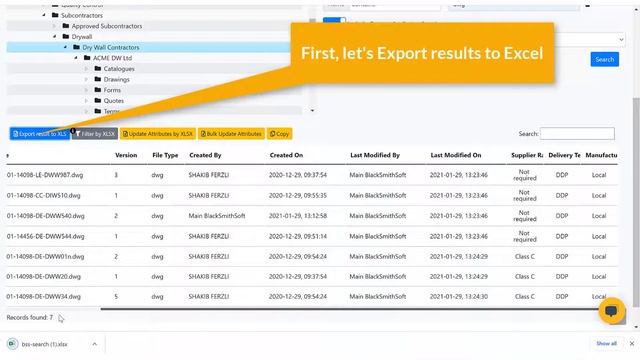Click file name 01-14098-CC-DIW510.dwg
Image resolution: width=640 pixels, height=360 pixels.
(x=44, y=196)
